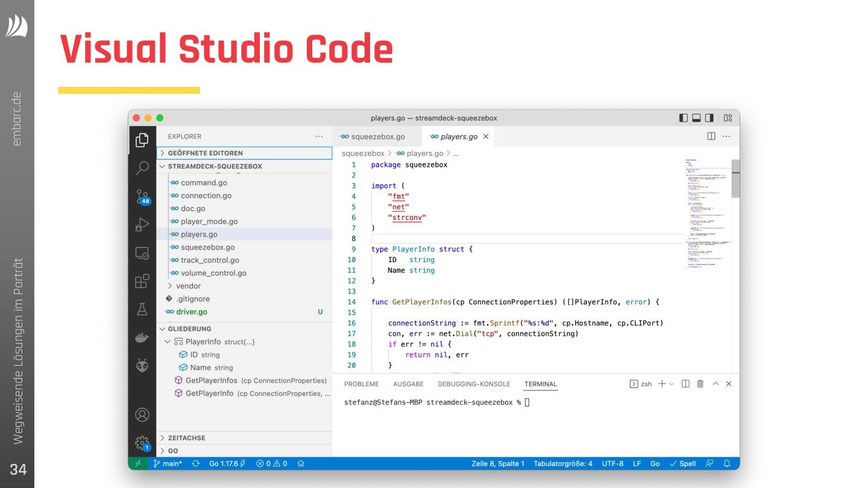Open the Accounts icon
Viewport: 868px width, 488px height.
coord(142,414)
